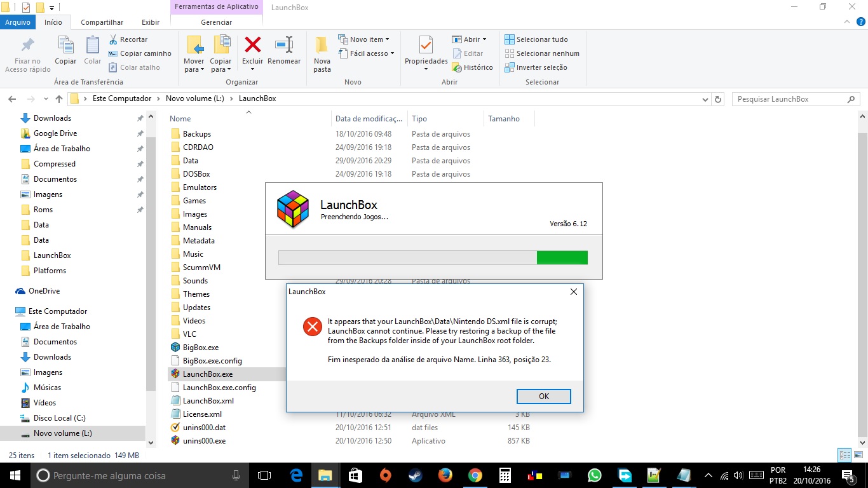This screenshot has height=488, width=868.
Task: Click the file list vertical scrollbar
Action: [x=863, y=280]
